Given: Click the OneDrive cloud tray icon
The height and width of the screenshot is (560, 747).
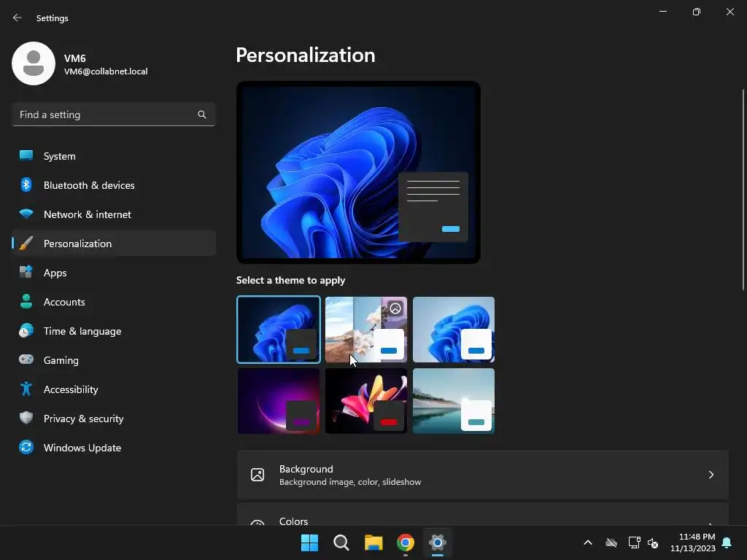Looking at the screenshot, I should [611, 542].
